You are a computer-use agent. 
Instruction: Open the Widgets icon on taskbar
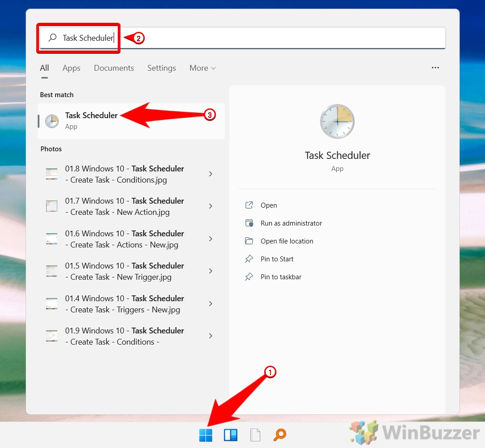tap(231, 435)
